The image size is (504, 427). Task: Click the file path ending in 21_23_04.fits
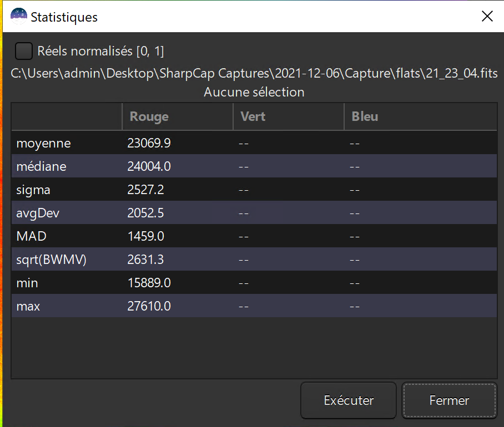coord(254,74)
